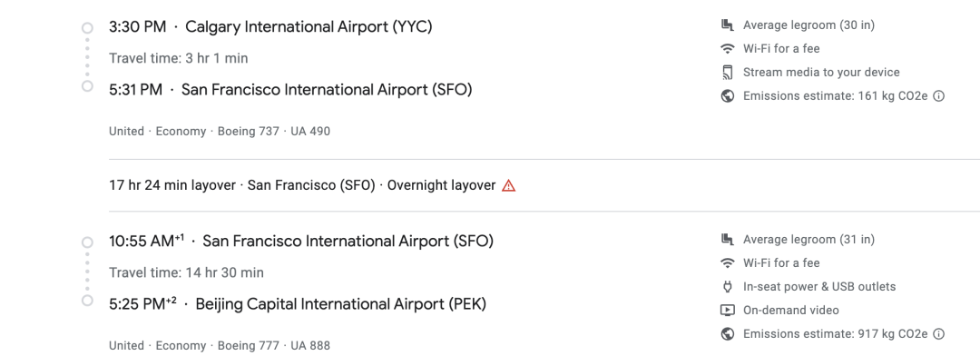Click the red overnight layover warning icon
The width and height of the screenshot is (980, 356).
click(509, 186)
